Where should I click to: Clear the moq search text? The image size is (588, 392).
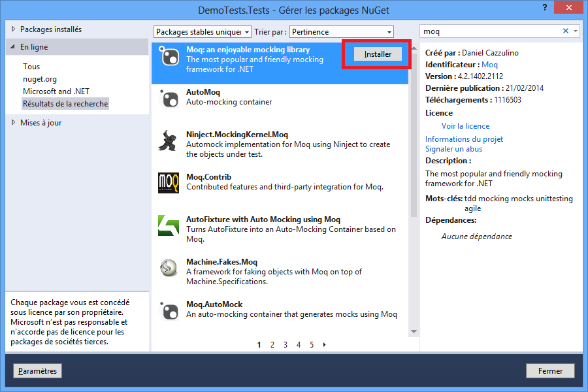(x=566, y=31)
